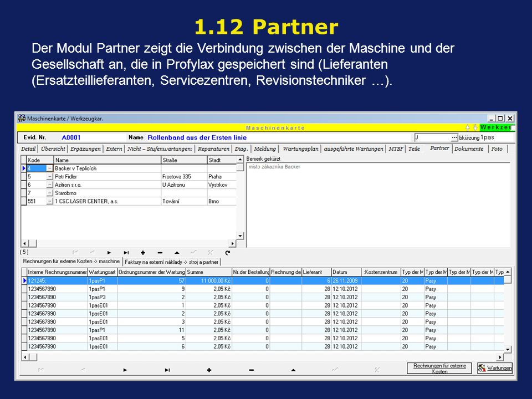532x399 pixels.
Task: Select invoice row 121245
Action: coord(262,281)
